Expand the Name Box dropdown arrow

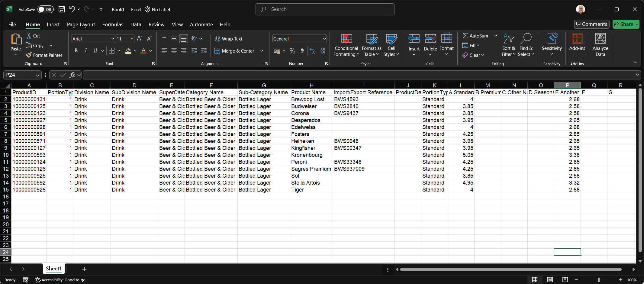click(37, 75)
